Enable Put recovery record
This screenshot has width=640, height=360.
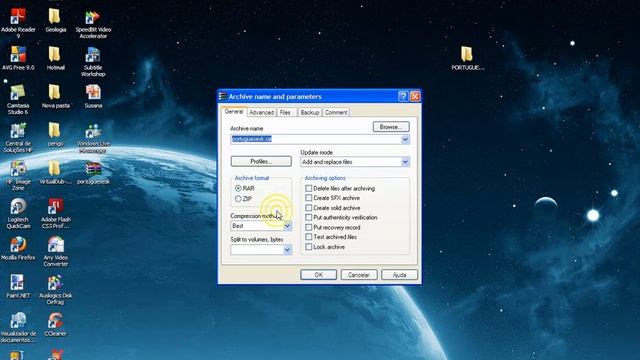[x=309, y=227]
